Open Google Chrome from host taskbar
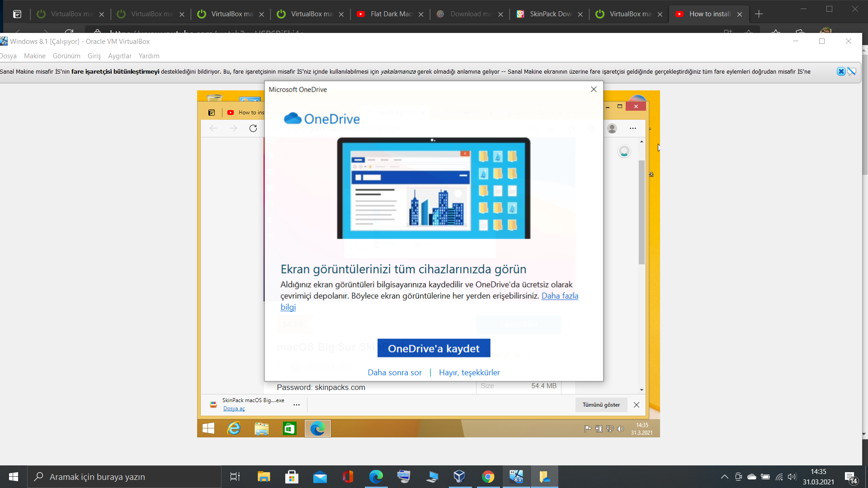 pos(488,477)
